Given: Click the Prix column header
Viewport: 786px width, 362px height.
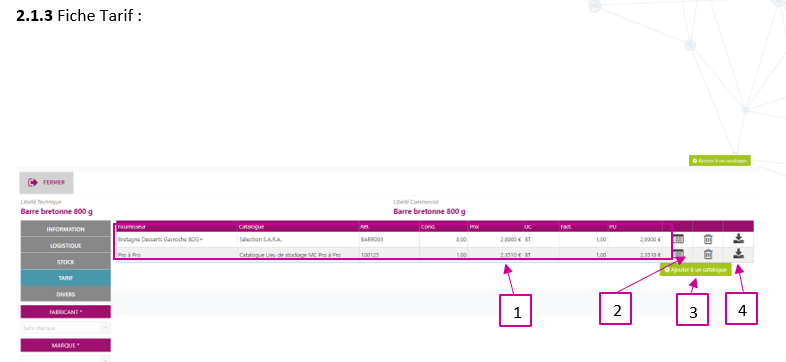Looking at the screenshot, I should (x=496, y=227).
